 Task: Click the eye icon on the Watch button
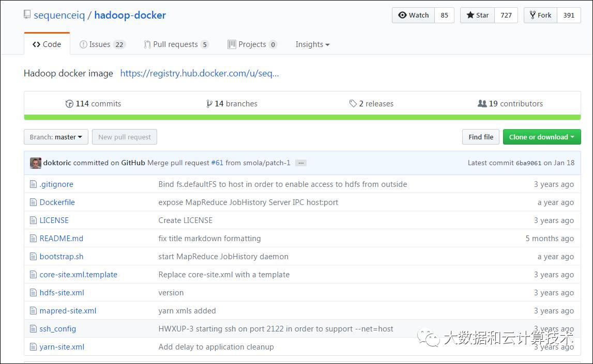click(x=402, y=15)
